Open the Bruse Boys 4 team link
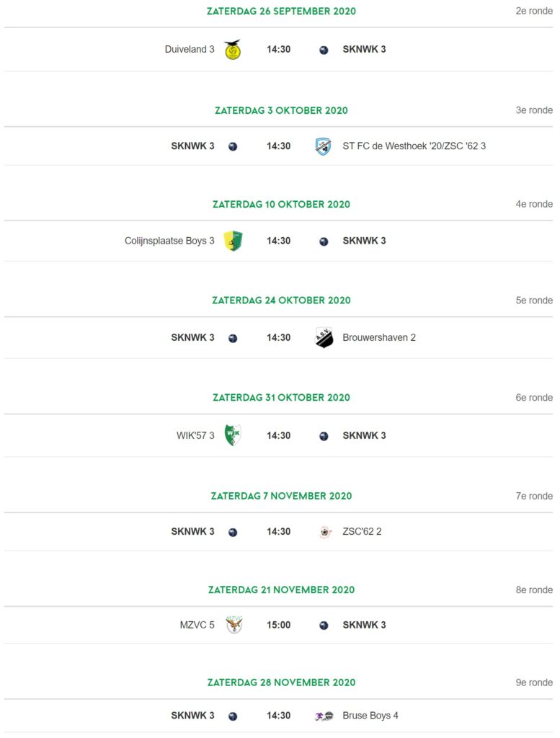560x738 pixels. [370, 716]
